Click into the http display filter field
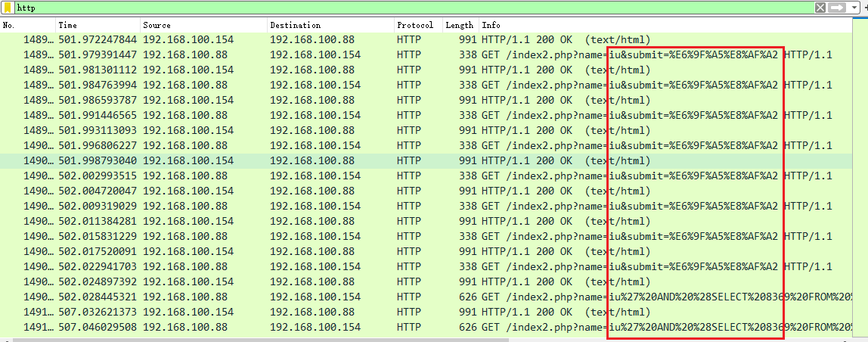This screenshot has height=342, width=868. [x=378, y=8]
